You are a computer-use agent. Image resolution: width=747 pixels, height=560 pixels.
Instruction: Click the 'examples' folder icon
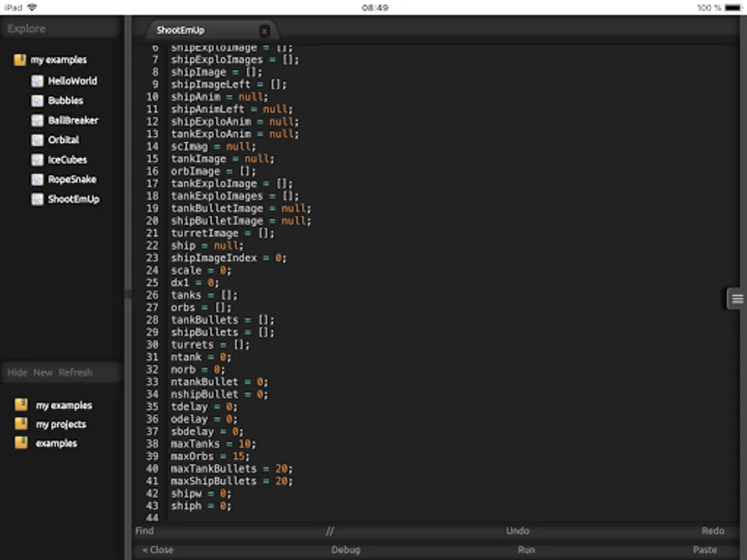pos(21,443)
